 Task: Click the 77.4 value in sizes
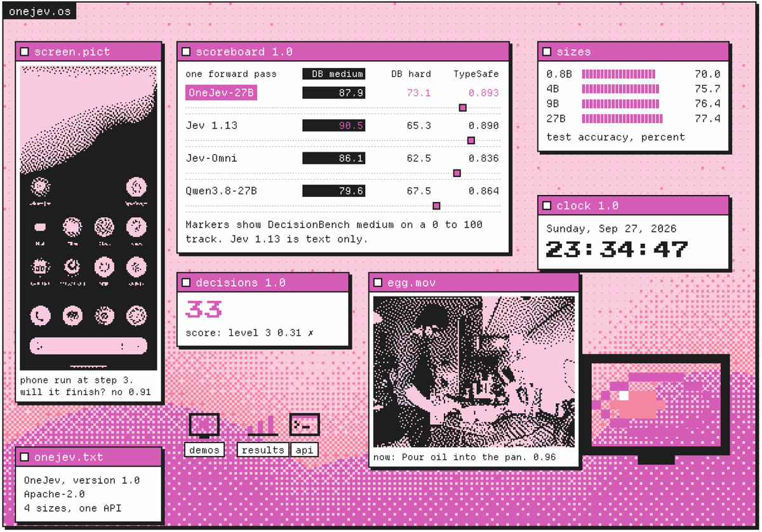click(707, 118)
